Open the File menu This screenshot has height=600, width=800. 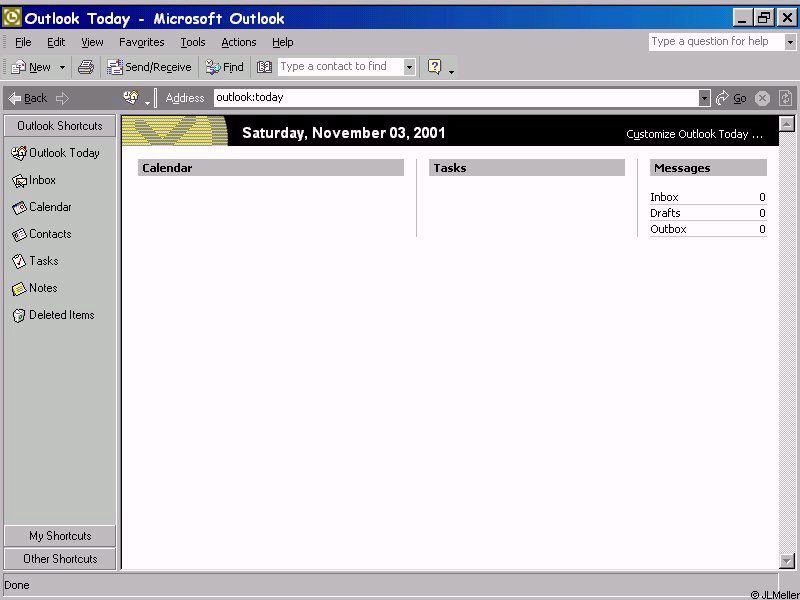(23, 42)
